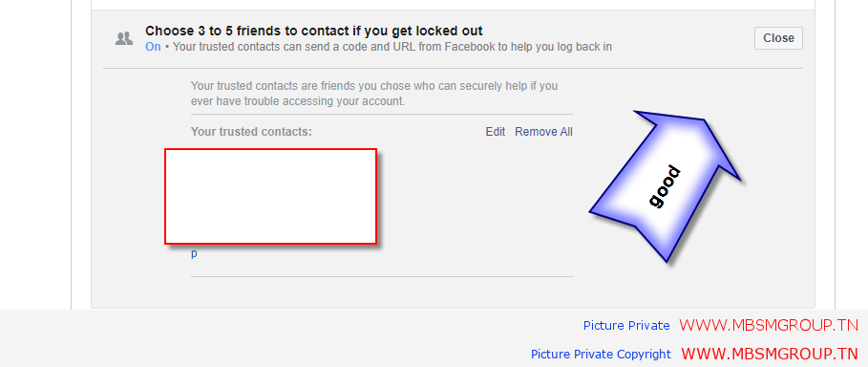Click the Your trusted contacts: label
Image resolution: width=868 pixels, height=367 pixels.
[251, 132]
